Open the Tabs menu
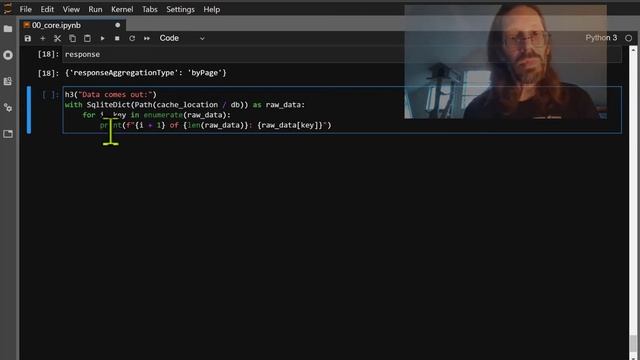The image size is (640, 360). click(x=149, y=9)
